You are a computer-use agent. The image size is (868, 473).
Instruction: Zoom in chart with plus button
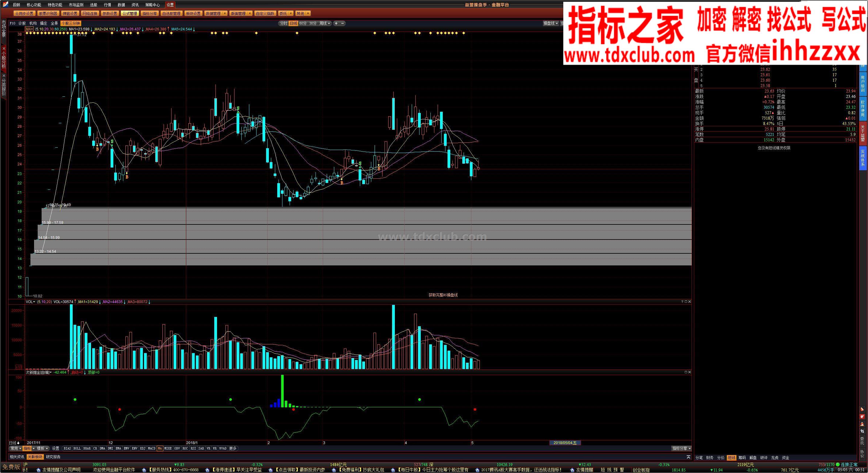pos(336,23)
